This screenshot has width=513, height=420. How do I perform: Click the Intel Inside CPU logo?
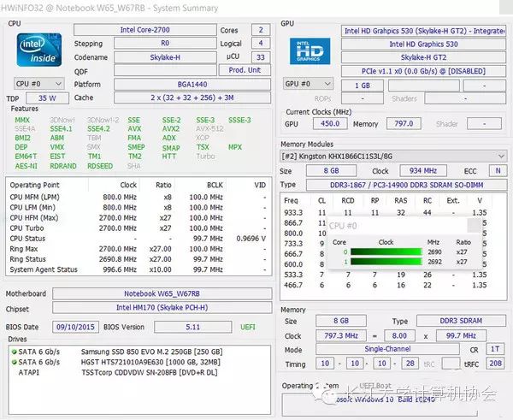[39, 50]
